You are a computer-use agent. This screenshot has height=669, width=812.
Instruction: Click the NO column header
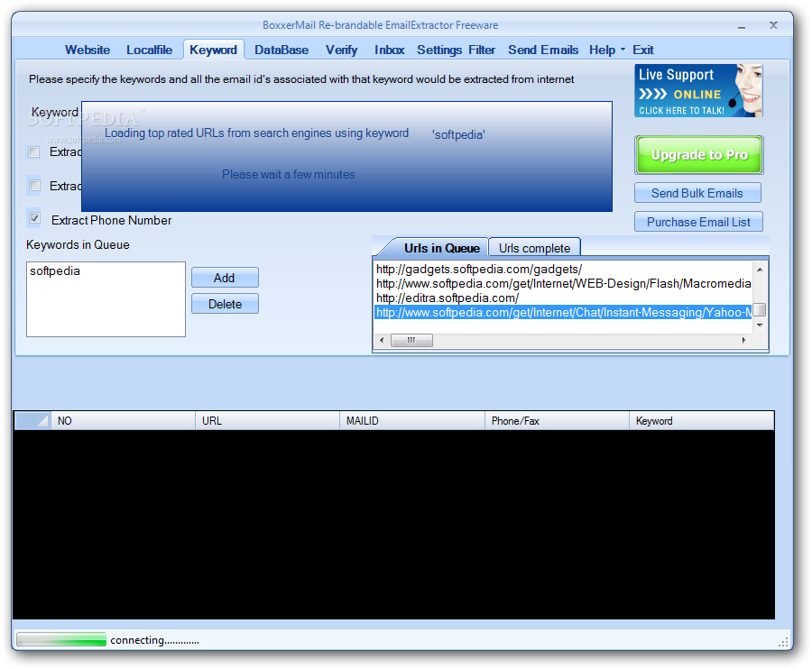(x=123, y=421)
